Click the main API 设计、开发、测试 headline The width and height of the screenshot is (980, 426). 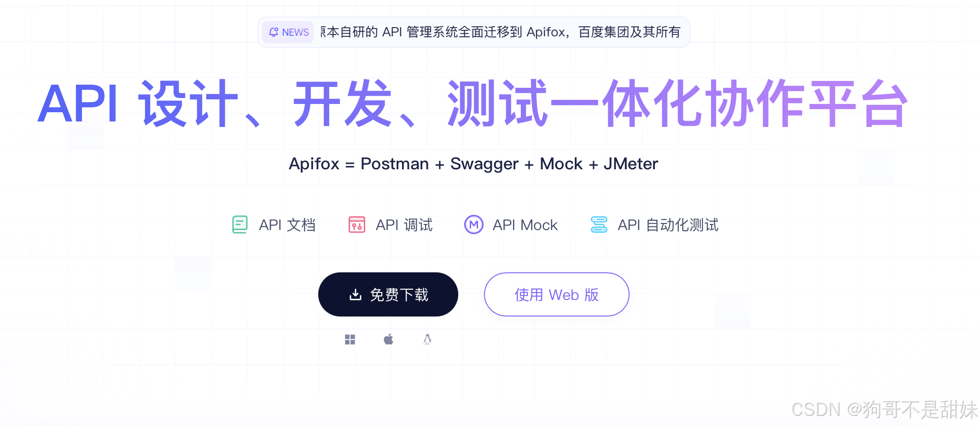point(473,104)
